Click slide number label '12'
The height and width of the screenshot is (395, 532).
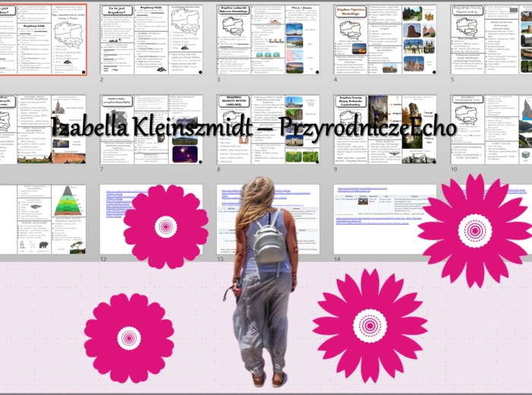pos(103,259)
